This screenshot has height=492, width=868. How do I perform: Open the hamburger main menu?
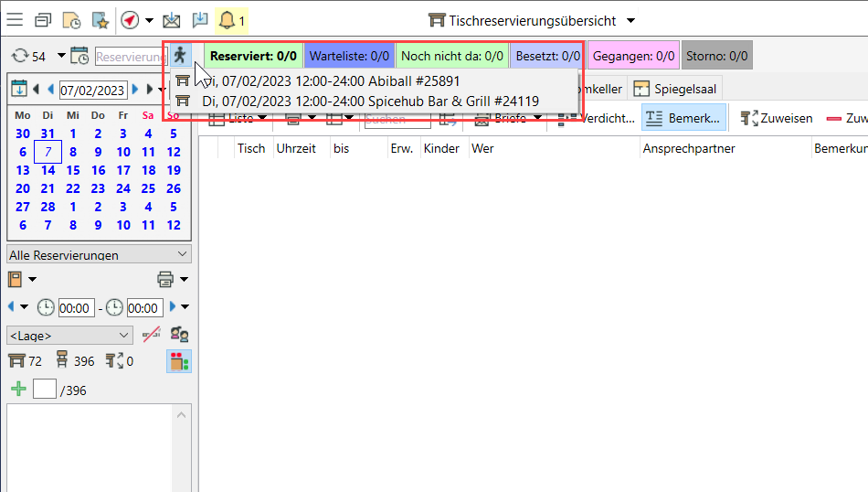pyautogui.click(x=16, y=20)
